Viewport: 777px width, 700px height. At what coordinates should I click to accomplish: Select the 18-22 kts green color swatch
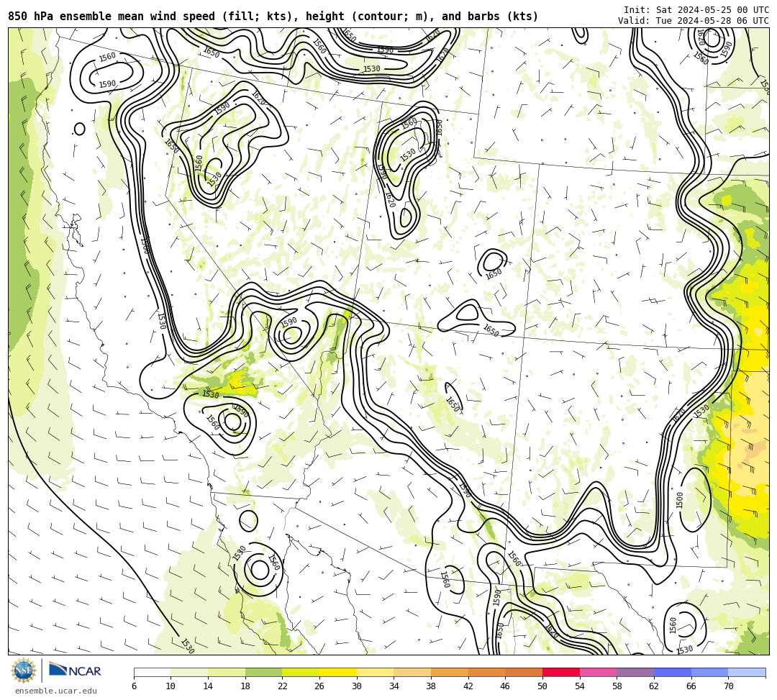[x=263, y=672]
